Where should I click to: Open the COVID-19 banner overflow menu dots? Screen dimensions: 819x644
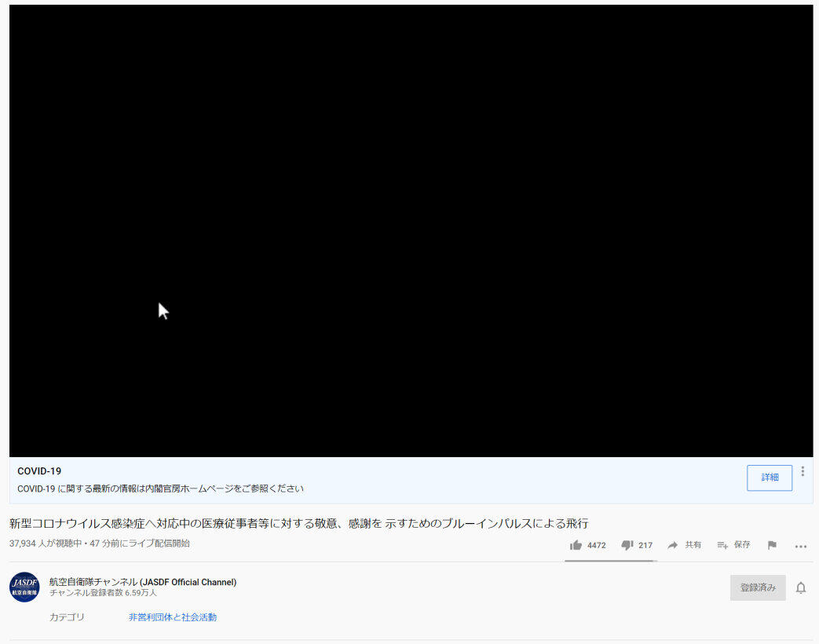point(803,470)
